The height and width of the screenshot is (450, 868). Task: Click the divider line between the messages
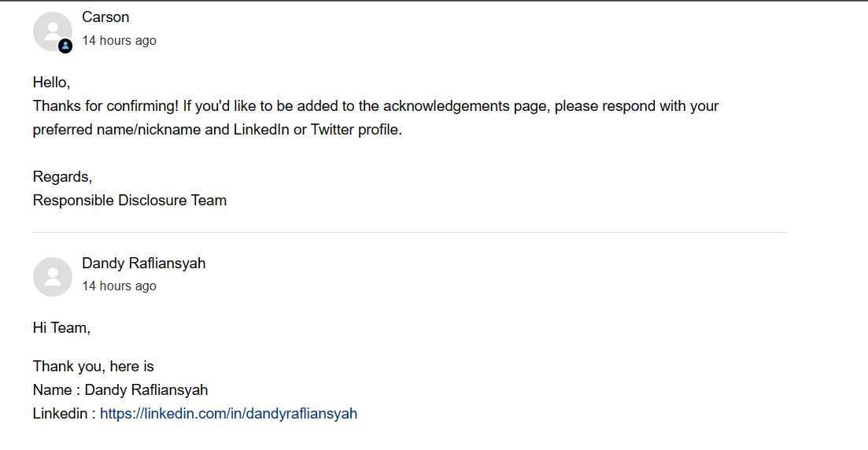[409, 233]
